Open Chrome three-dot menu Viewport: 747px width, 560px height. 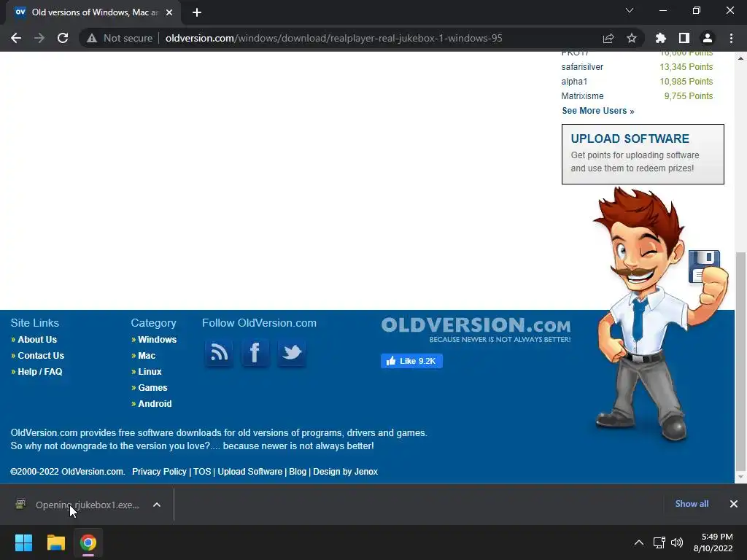click(731, 38)
